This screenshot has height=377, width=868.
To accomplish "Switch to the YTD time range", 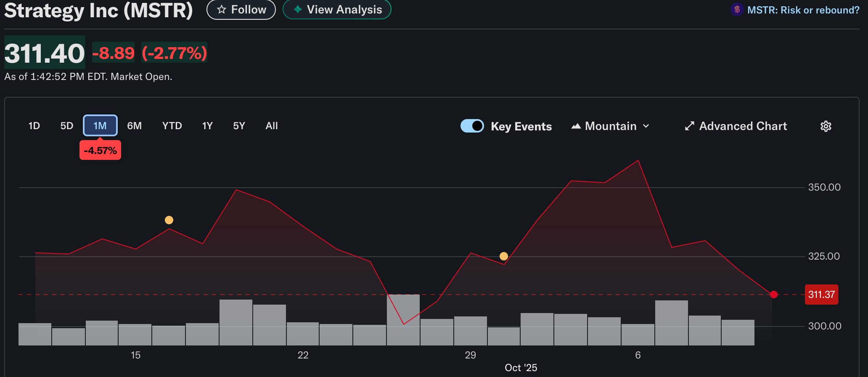I will pos(172,126).
